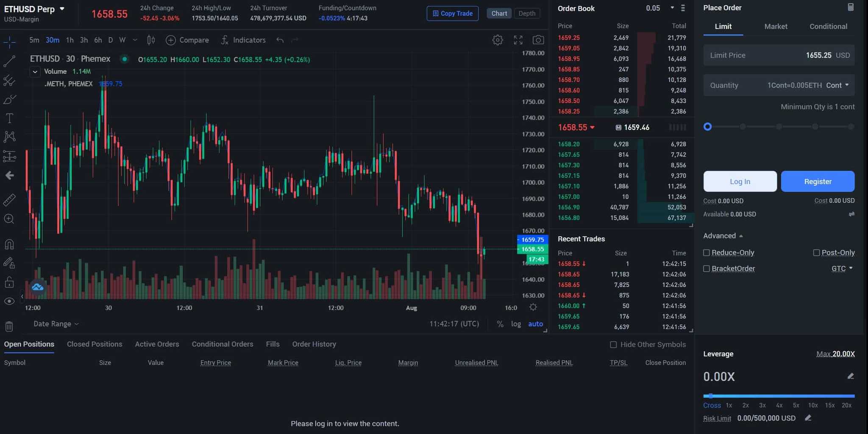Screen dimensions: 868x434
Task: Pick the ruler measure tool
Action: 9,200
